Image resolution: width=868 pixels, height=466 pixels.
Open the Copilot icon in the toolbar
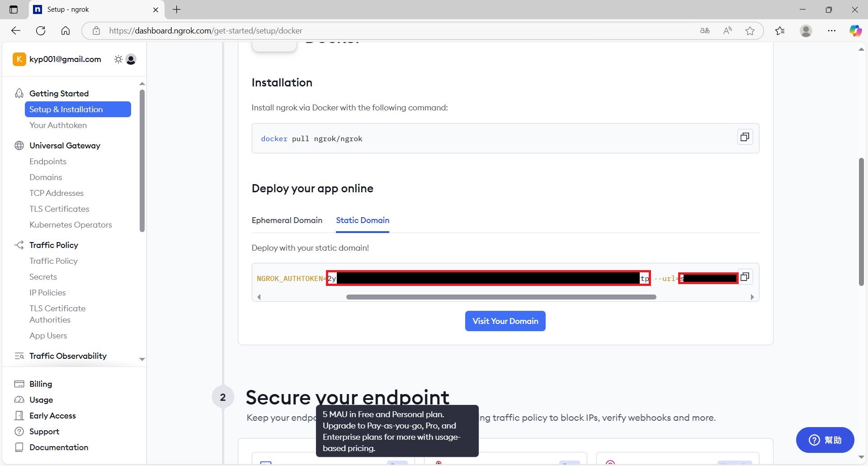(x=855, y=31)
